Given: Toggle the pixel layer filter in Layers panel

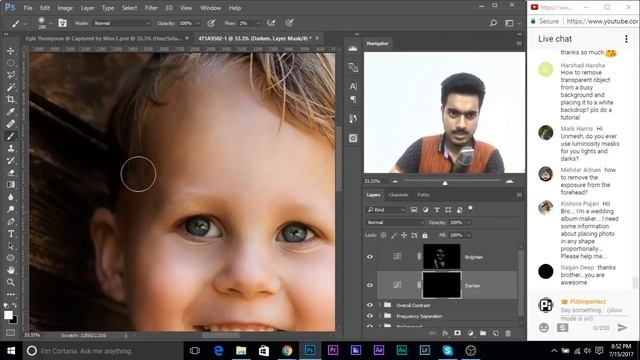Looking at the screenshot, I should pos(414,209).
